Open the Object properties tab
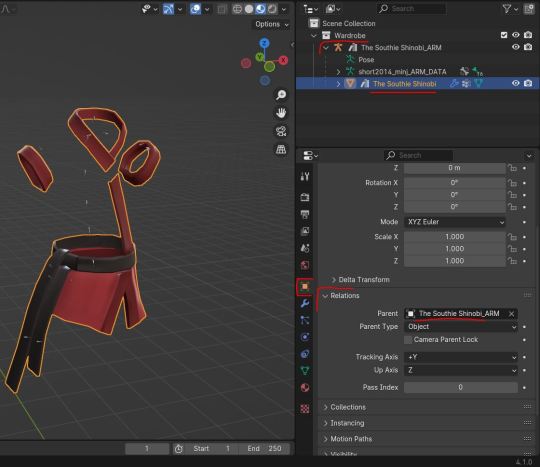 coord(305,286)
